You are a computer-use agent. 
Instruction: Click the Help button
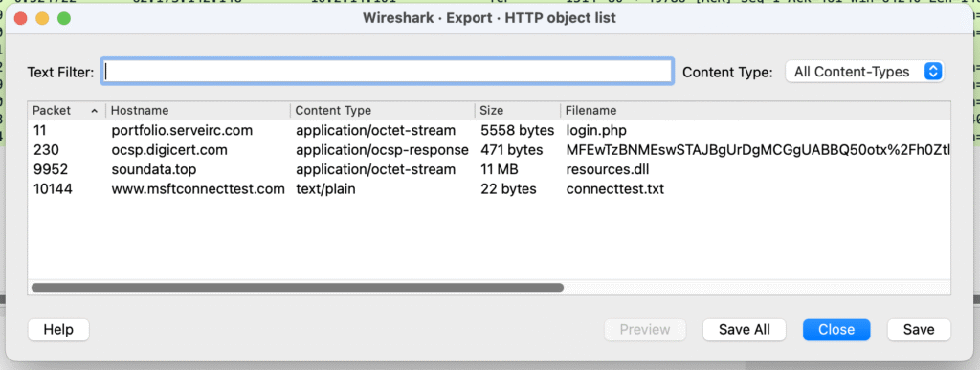[x=58, y=330]
